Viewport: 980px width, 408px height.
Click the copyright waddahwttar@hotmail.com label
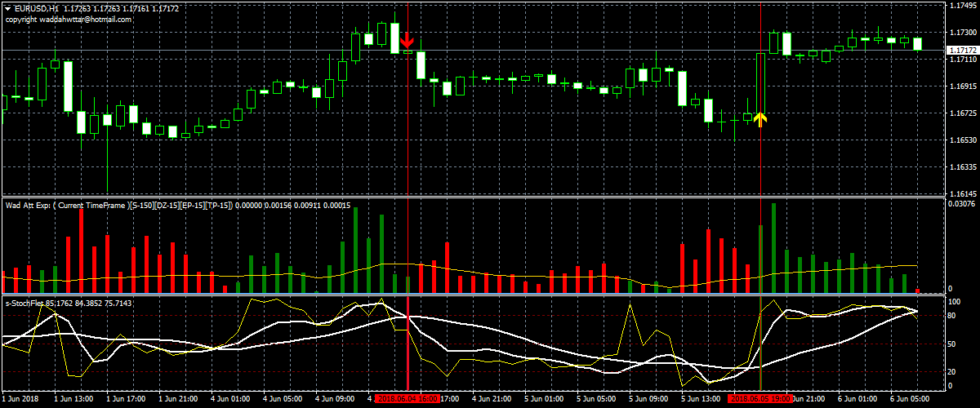[69, 19]
